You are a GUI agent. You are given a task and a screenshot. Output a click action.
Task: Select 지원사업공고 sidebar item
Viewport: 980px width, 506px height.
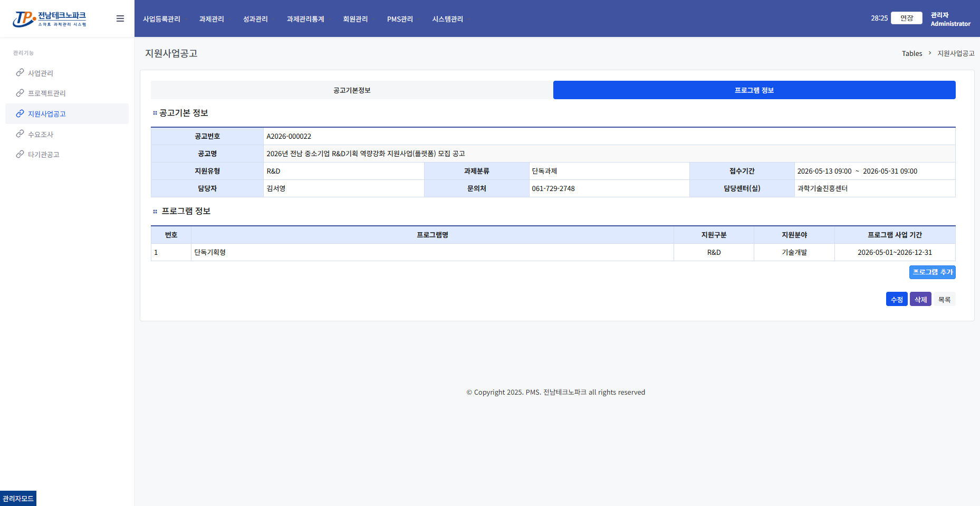pyautogui.click(x=67, y=113)
